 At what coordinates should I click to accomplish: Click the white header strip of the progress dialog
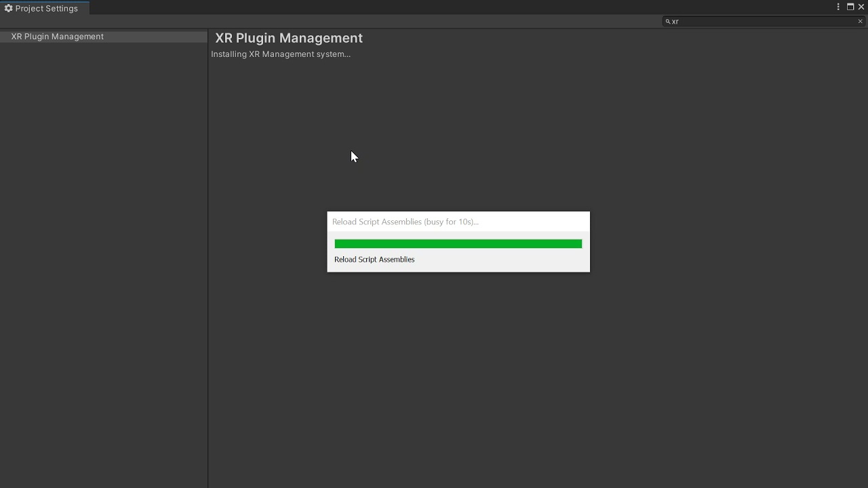[x=536, y=222]
